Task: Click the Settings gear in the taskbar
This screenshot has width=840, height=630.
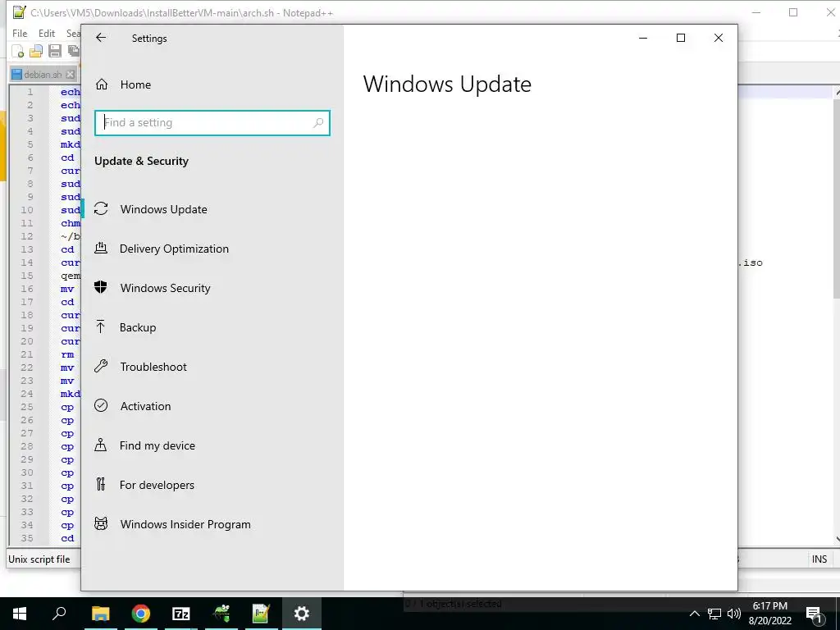Action: tap(302, 614)
